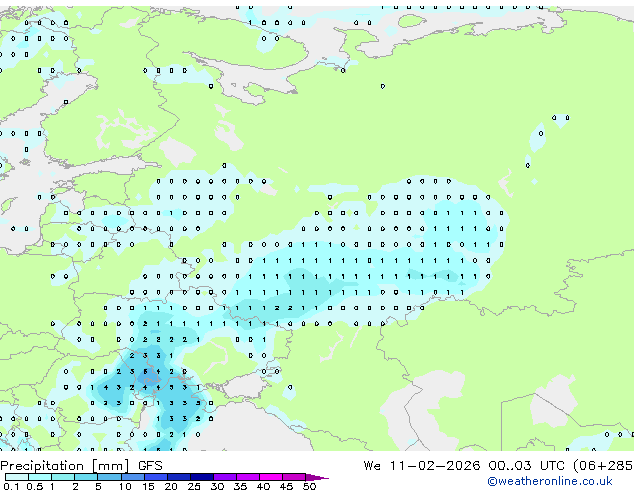Select the 25–30 mm navy legend swatch
Viewport: 634px width, 490px height.
tap(201, 477)
